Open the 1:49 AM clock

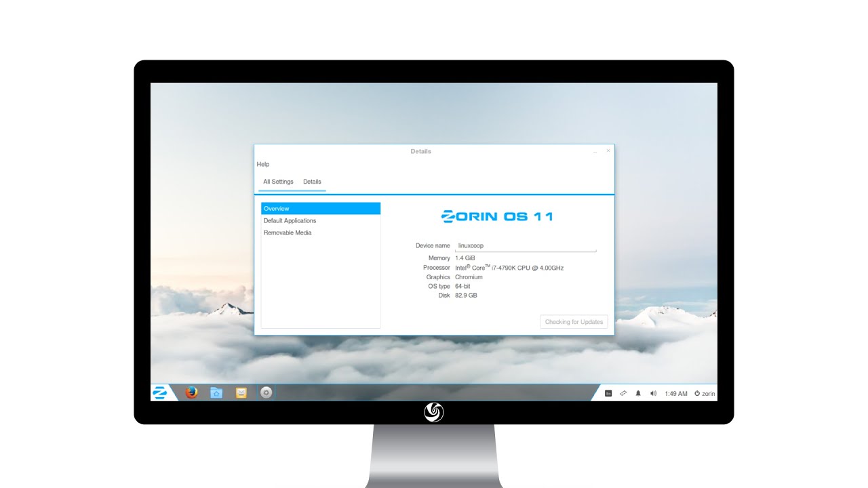tap(676, 393)
